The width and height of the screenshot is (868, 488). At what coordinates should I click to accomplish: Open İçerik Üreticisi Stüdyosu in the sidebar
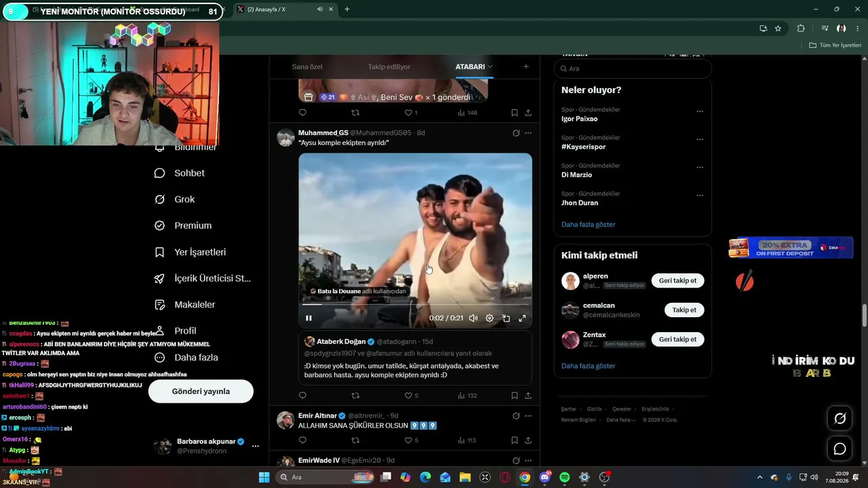[x=203, y=279]
